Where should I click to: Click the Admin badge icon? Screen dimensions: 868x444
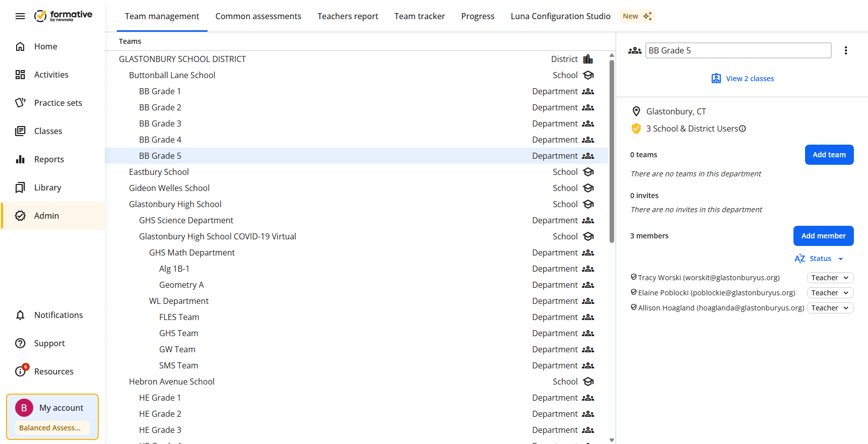(20, 216)
